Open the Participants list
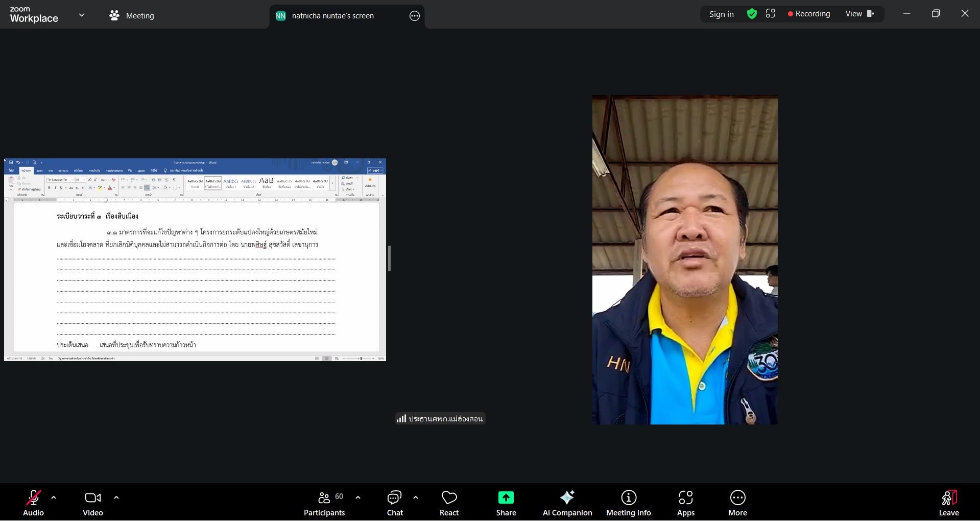The width and height of the screenshot is (980, 521). point(324,503)
